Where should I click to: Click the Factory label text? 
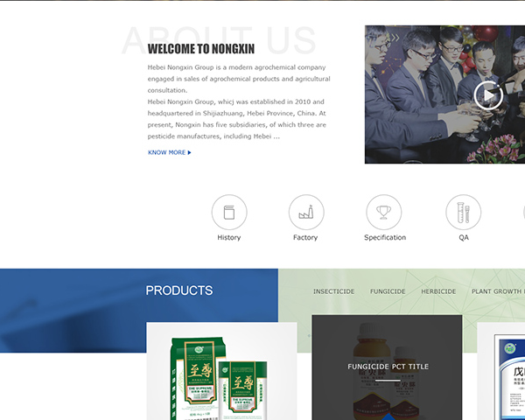305,237
